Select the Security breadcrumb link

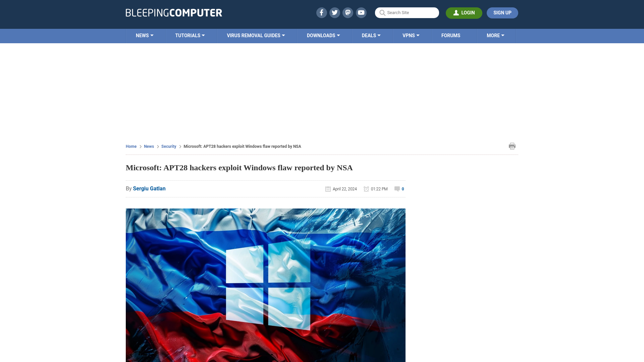coord(168,146)
